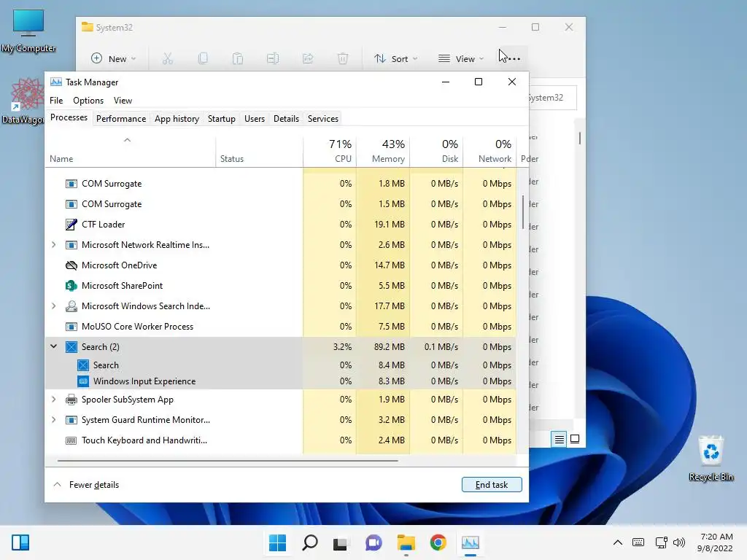Screen dimensions: 747x560
Task: Click Fewer details link
Action: point(94,485)
